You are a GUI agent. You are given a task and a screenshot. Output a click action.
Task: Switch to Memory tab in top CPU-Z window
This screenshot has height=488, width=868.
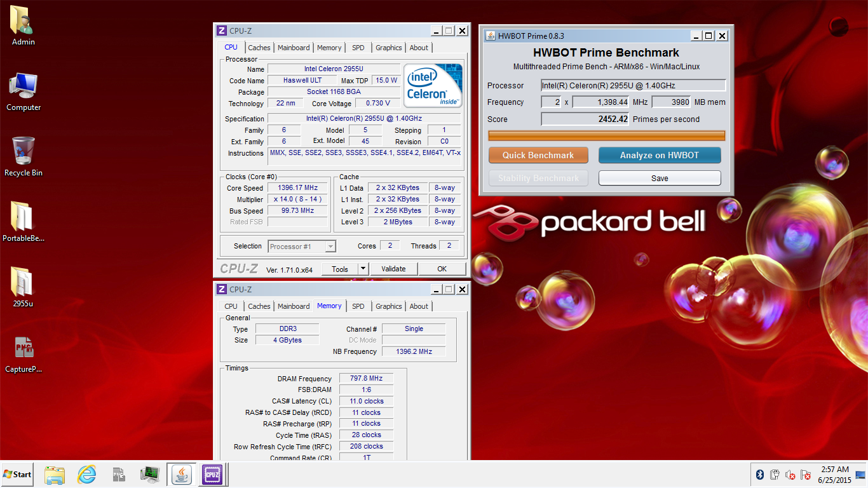329,48
